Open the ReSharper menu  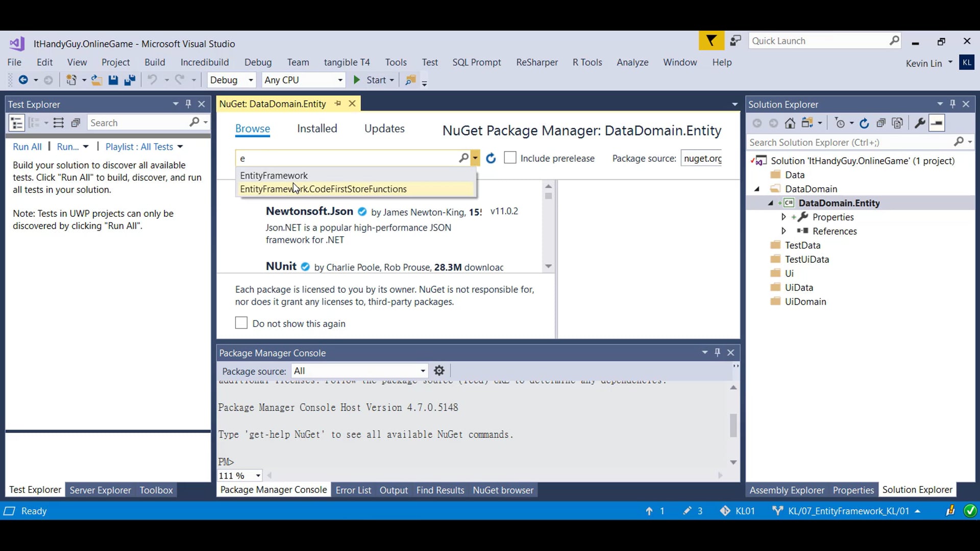[x=536, y=62]
